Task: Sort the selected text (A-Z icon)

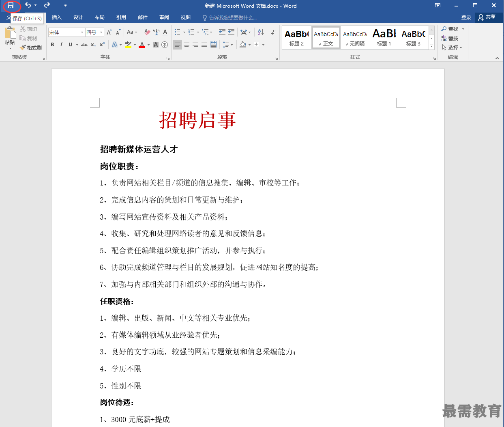Action: (261, 32)
